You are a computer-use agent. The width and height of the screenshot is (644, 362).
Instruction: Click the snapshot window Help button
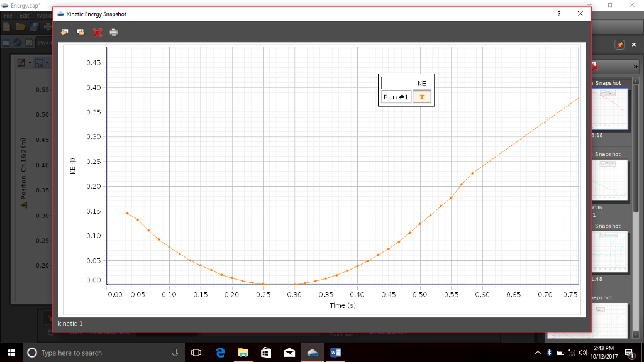pos(558,13)
